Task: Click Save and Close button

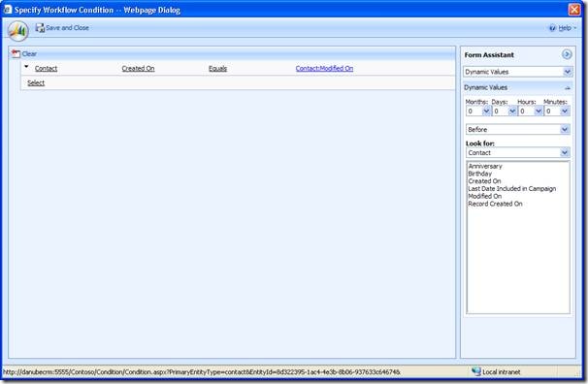Action: click(62, 28)
